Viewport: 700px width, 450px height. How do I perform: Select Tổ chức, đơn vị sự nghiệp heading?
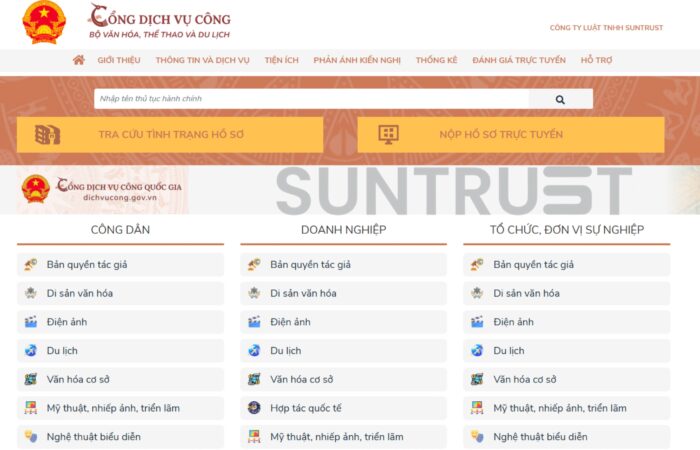[567, 229]
